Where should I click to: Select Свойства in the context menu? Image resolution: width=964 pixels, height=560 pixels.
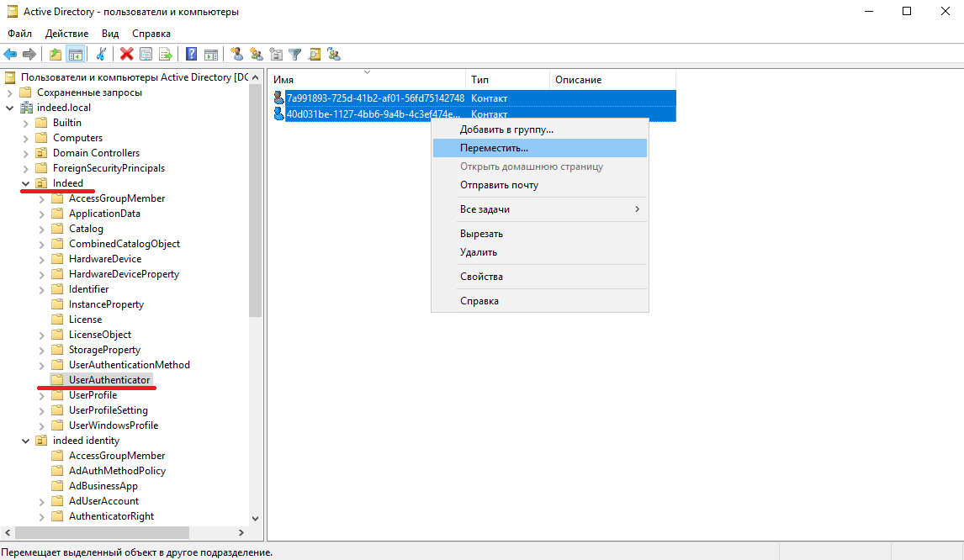tap(481, 277)
